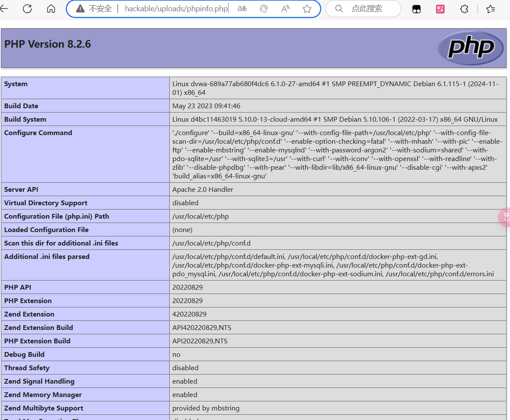Open the black Tampermonkey-style extension icon
Screen dimensions: 510x420
(416, 9)
